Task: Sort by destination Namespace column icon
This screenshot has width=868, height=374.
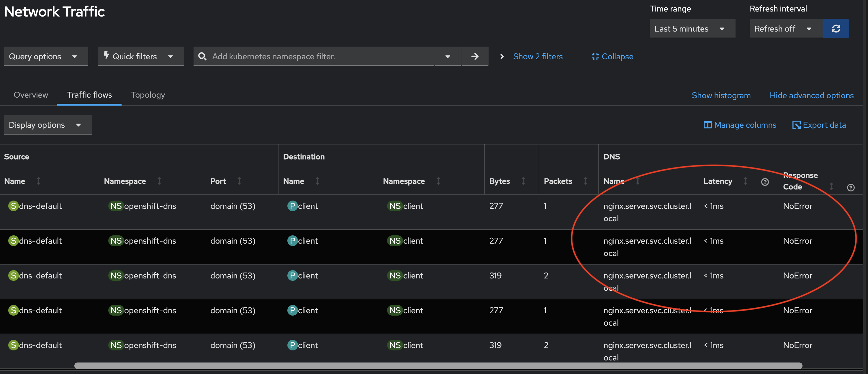Action: [438, 181]
